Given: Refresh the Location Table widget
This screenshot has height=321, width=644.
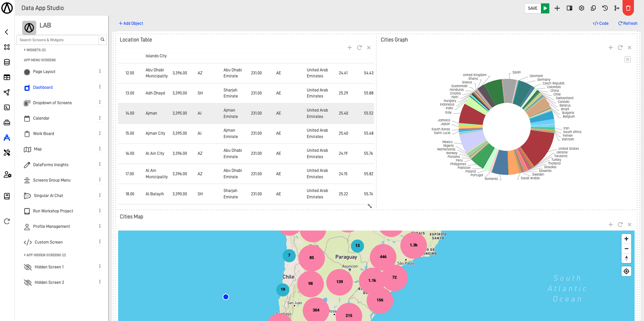Looking at the screenshot, I should pos(359,48).
